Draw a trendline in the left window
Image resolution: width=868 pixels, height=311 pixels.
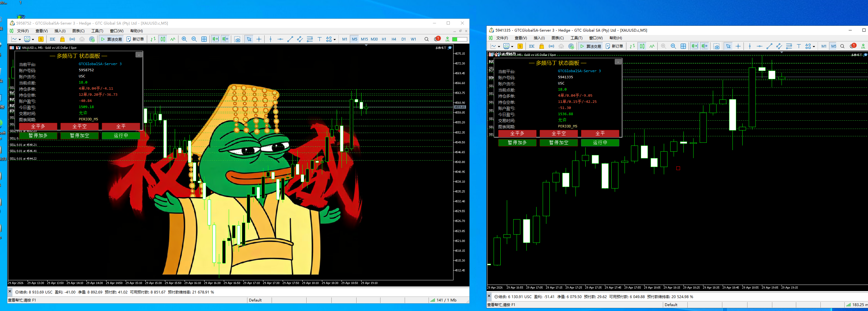point(290,39)
